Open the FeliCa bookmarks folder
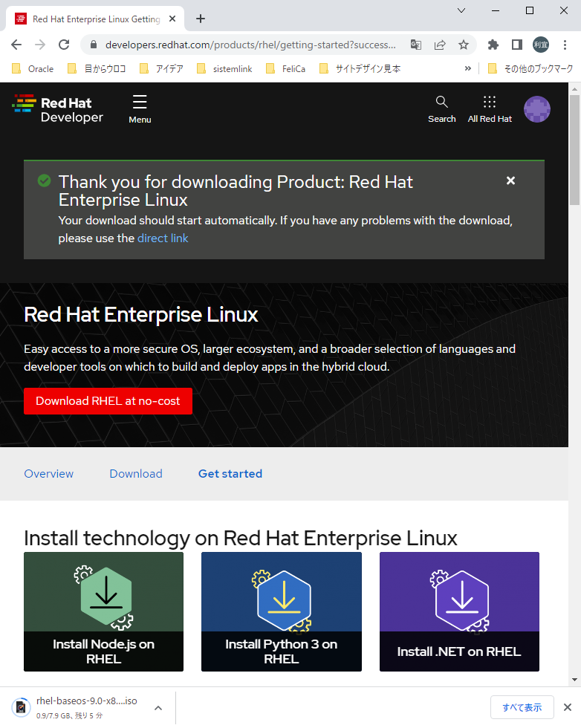The image size is (581, 728). pyautogui.click(x=285, y=68)
